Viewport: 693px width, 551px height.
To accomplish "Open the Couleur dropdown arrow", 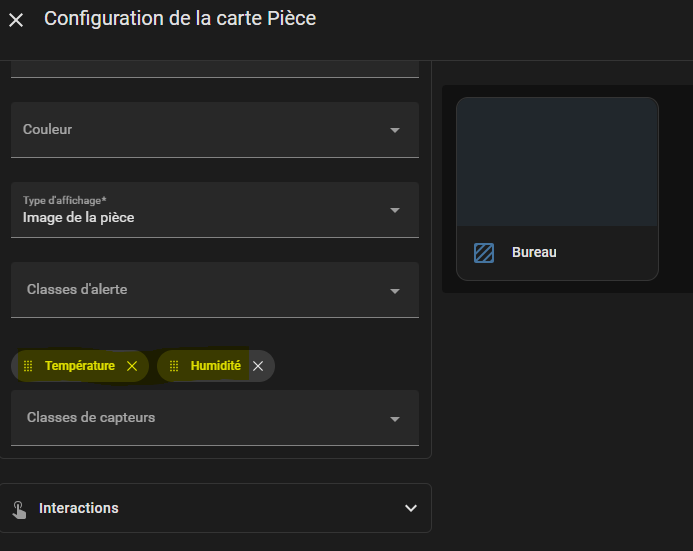I will [395, 130].
